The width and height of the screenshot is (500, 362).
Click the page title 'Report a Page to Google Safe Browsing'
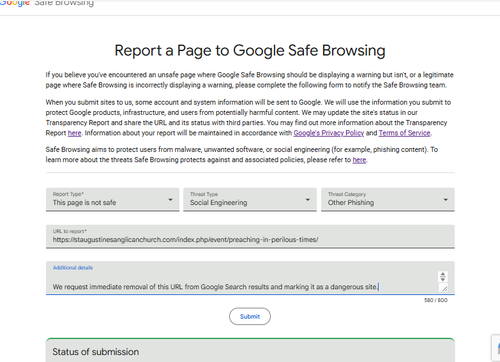pos(250,51)
